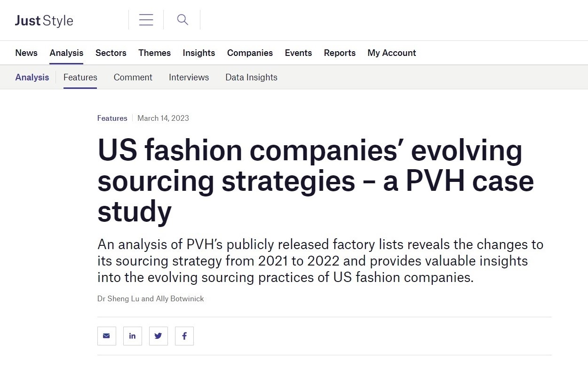This screenshot has width=588, height=368.
Task: Navigate to Companies
Action: 250,53
